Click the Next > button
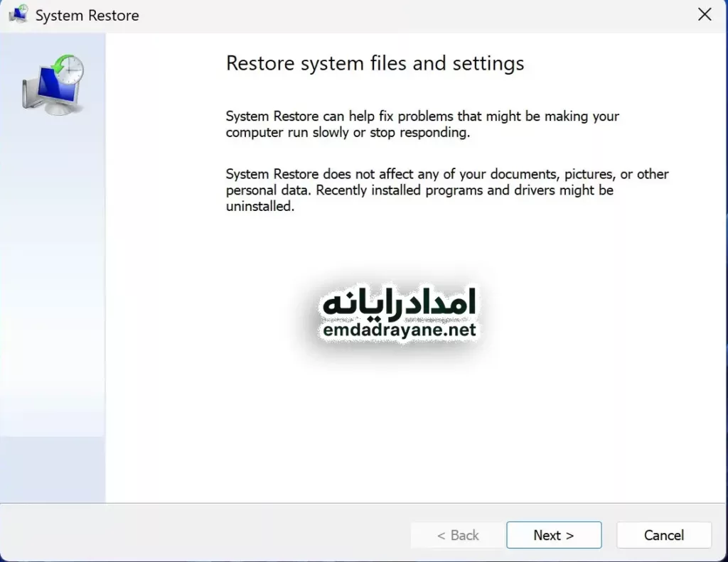Screen dimensions: 728x562 554,535
